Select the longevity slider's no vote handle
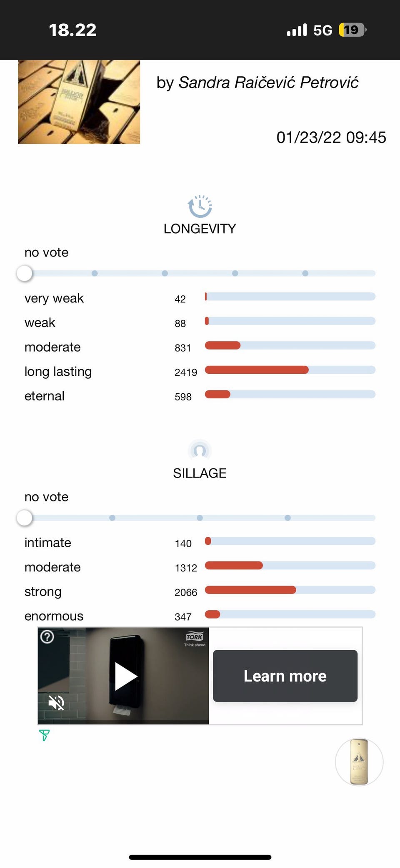The image size is (400, 868). point(25,274)
